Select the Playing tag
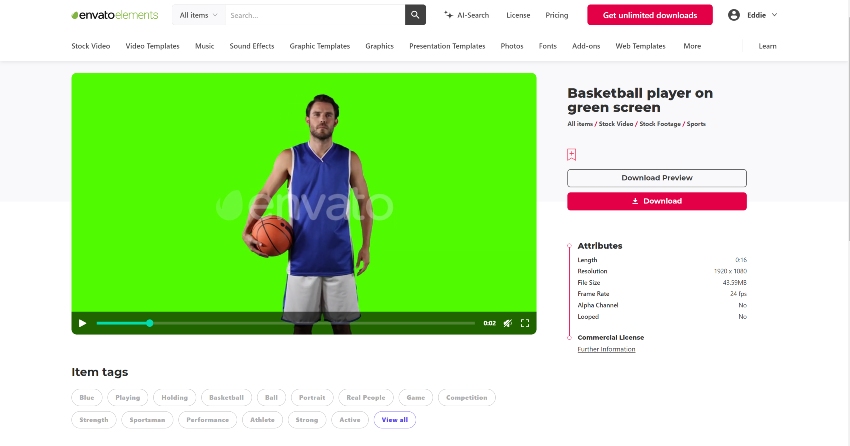The image size is (850, 446). [127, 397]
